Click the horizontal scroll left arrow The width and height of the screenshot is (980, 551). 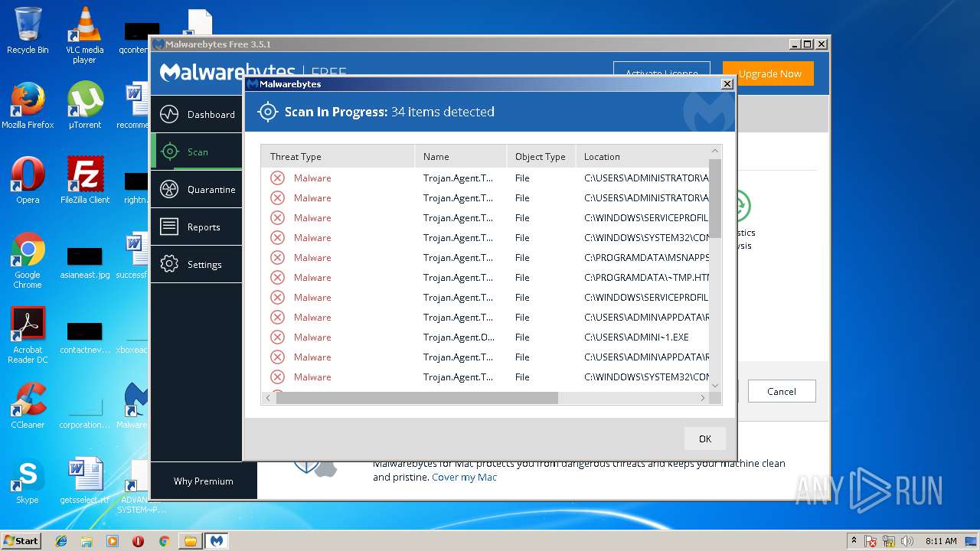tap(268, 398)
